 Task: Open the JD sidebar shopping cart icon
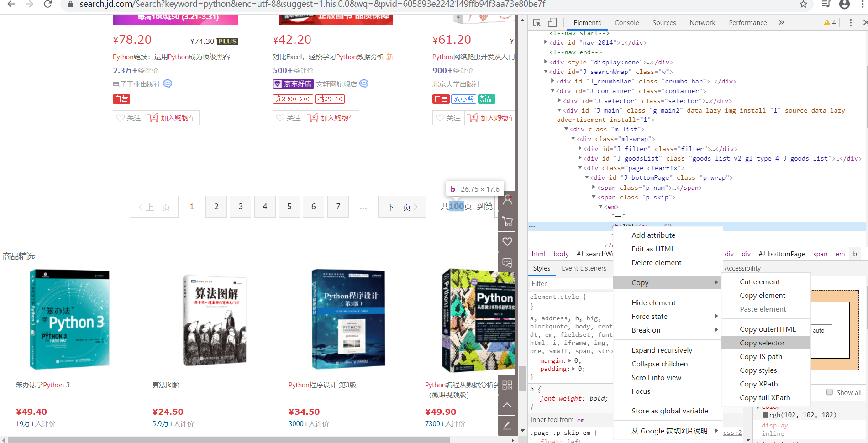click(x=507, y=222)
